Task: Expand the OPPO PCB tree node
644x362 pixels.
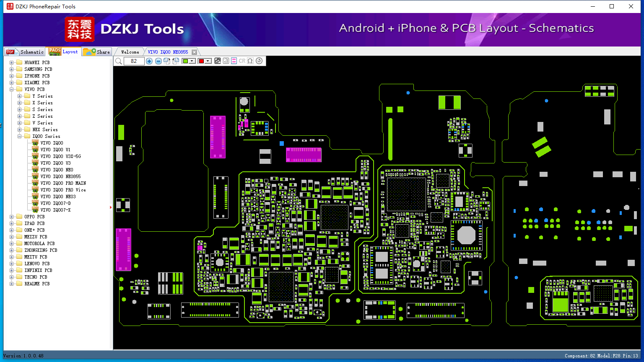Action: (x=11, y=217)
